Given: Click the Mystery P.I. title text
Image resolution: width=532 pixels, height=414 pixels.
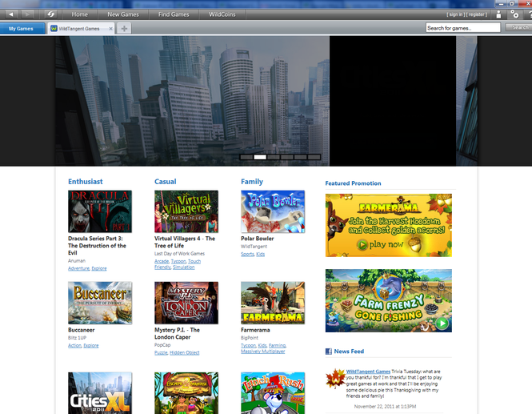Looking at the screenshot, I should click(x=177, y=333).
